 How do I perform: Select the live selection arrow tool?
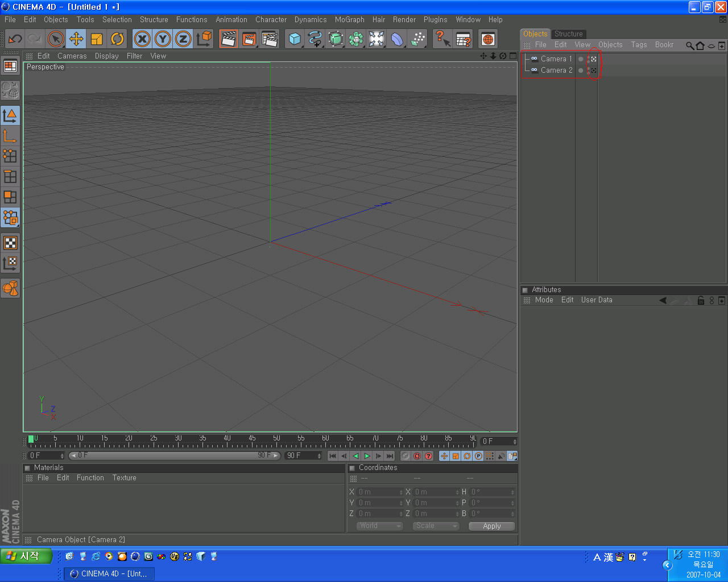[x=56, y=39]
